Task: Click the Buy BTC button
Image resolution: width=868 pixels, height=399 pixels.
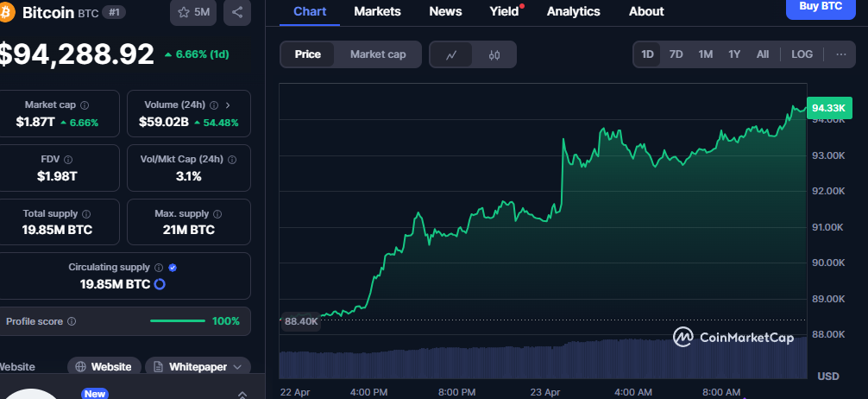Action: [x=821, y=7]
